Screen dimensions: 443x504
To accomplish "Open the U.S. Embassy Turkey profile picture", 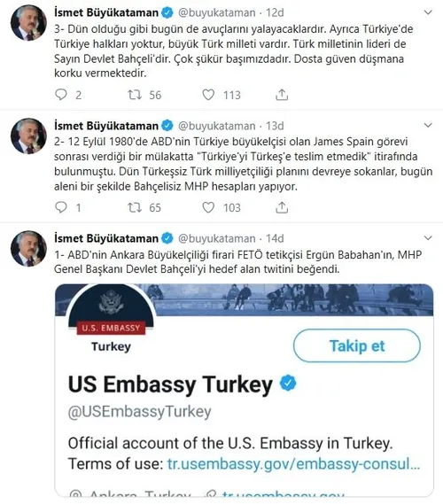I will point(112,310).
